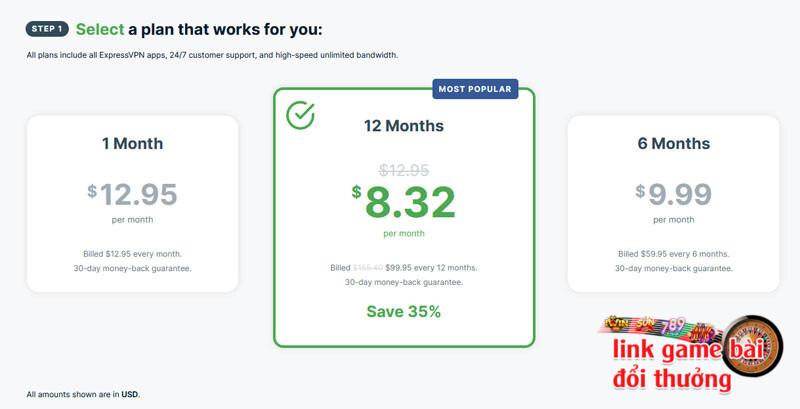The width and height of the screenshot is (800, 409).
Task: Click the $9.99 price on 6 Months card
Action: (x=673, y=194)
